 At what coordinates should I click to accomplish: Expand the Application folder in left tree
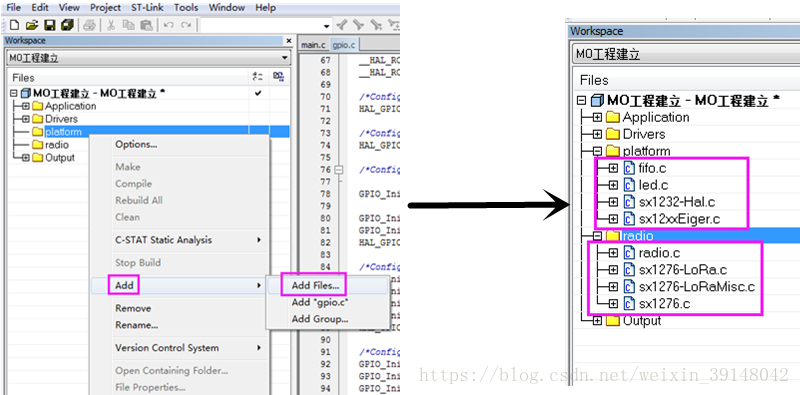[x=26, y=106]
